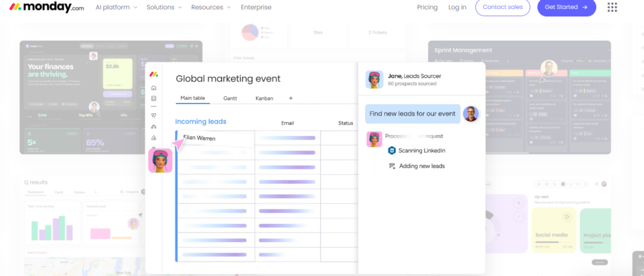Select the Main table tab
This screenshot has width=644, height=276.
(192, 98)
